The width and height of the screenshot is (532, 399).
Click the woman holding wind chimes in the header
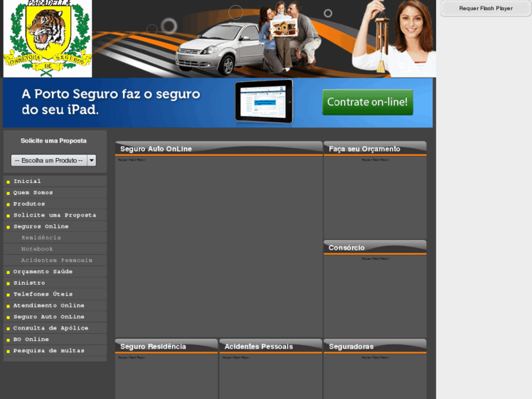point(395,38)
